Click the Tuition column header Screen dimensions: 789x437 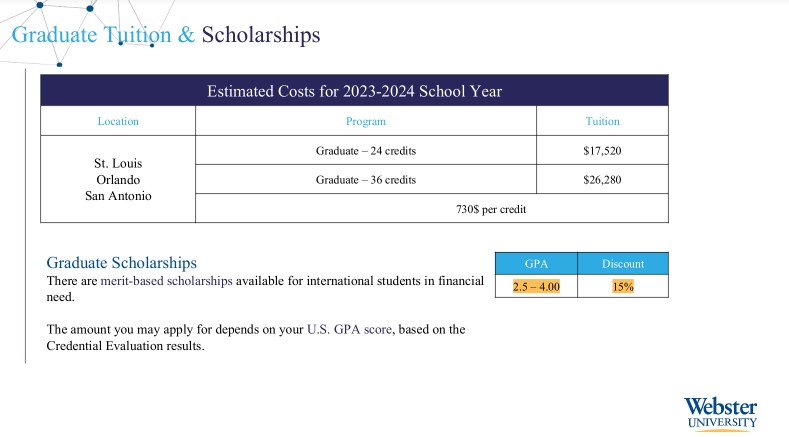coord(602,121)
